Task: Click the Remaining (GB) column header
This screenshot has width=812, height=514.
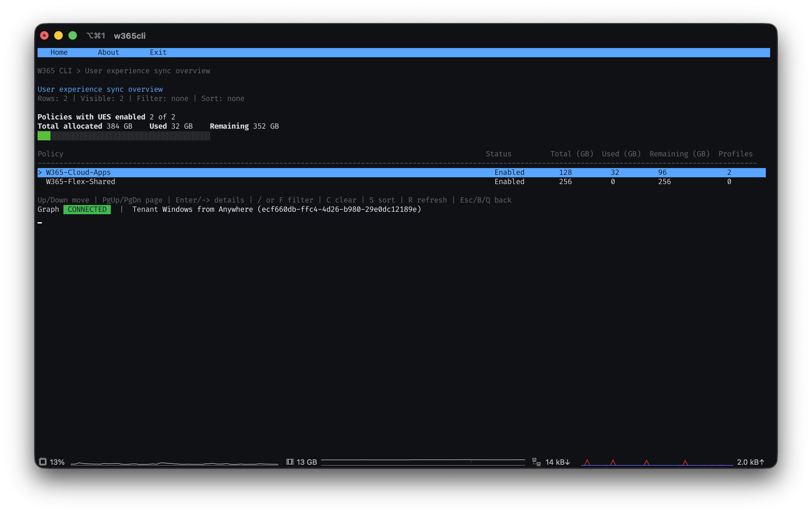Action: 679,154
